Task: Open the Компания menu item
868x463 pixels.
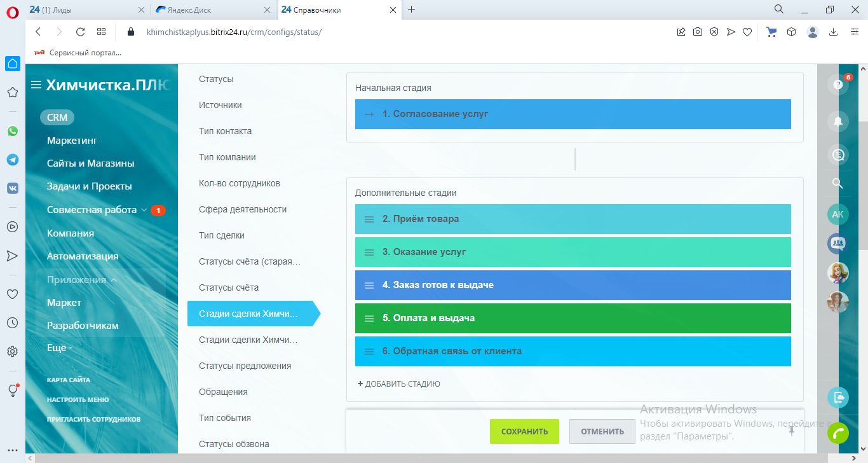Action: point(71,233)
